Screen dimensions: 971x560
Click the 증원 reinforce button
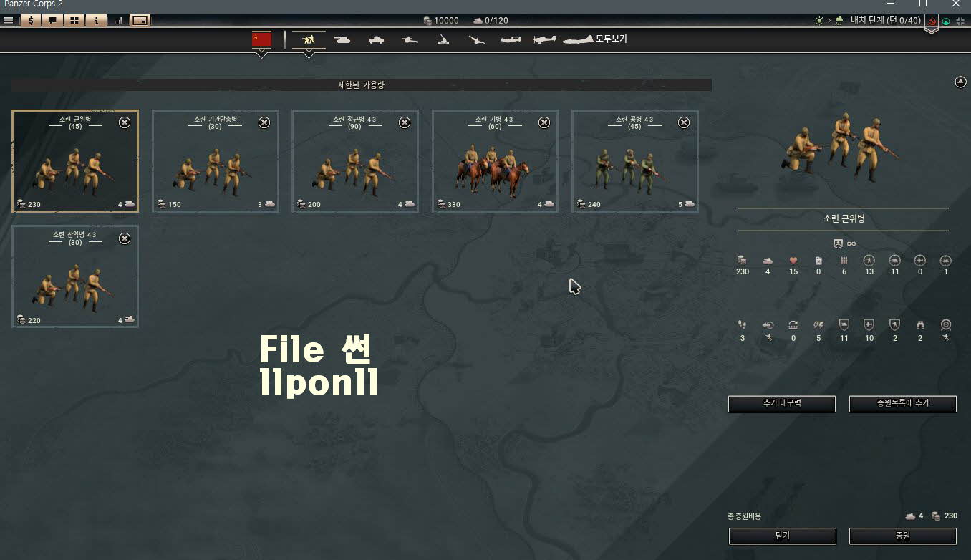903,536
